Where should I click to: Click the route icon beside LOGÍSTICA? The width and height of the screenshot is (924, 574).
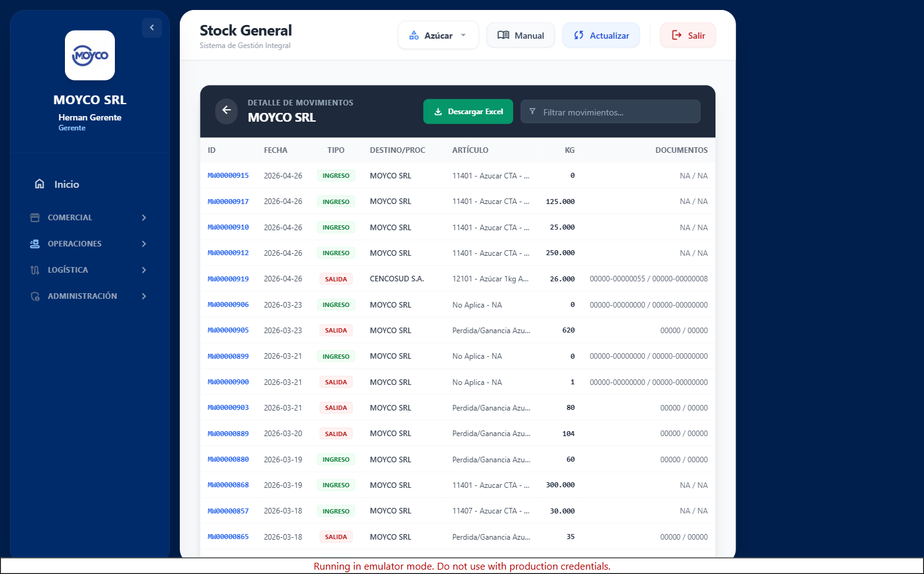coord(35,270)
